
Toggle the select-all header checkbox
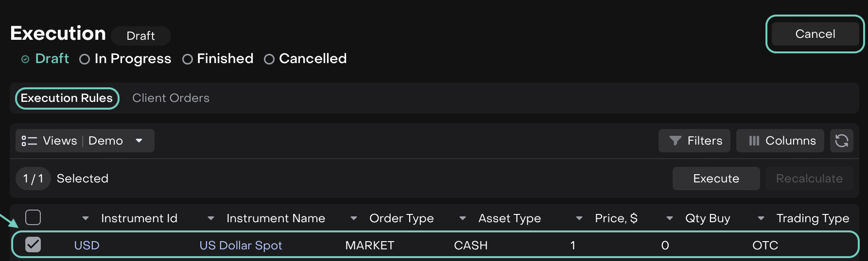(x=33, y=217)
